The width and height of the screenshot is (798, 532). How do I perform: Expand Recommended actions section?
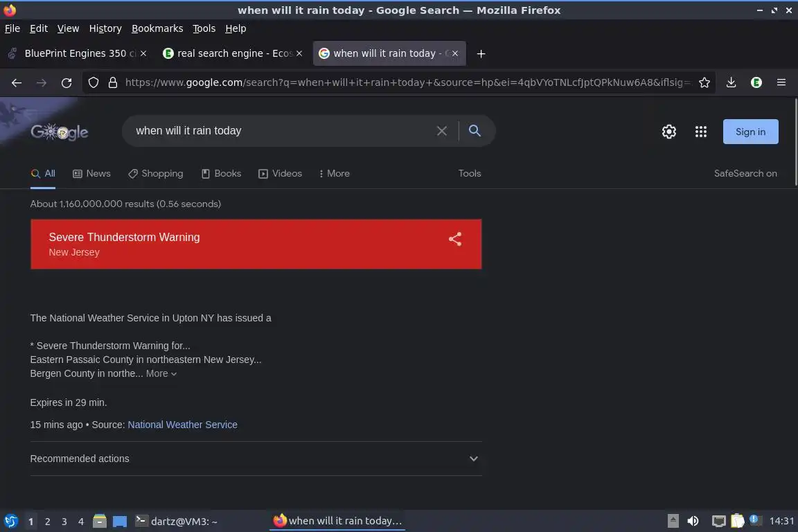256,459
